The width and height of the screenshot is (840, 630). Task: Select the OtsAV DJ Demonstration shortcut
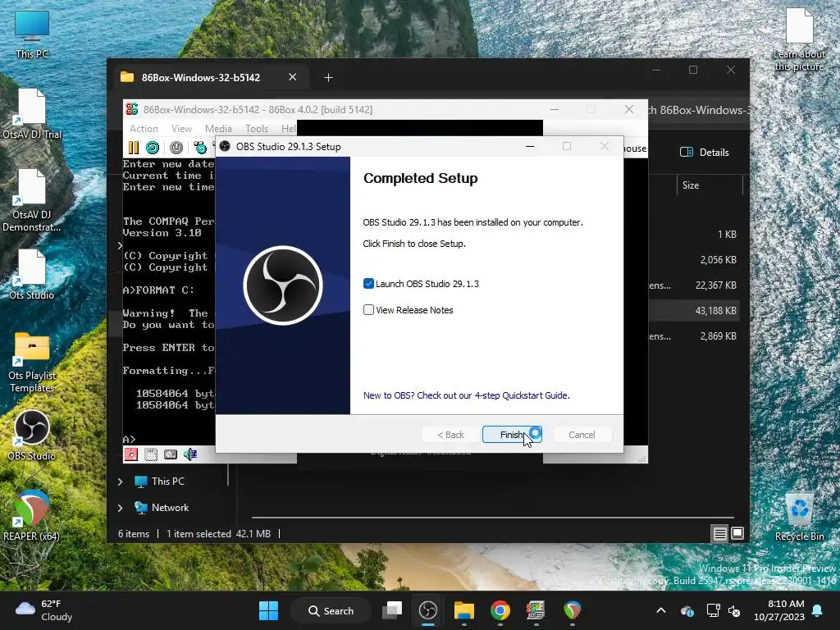(x=32, y=200)
